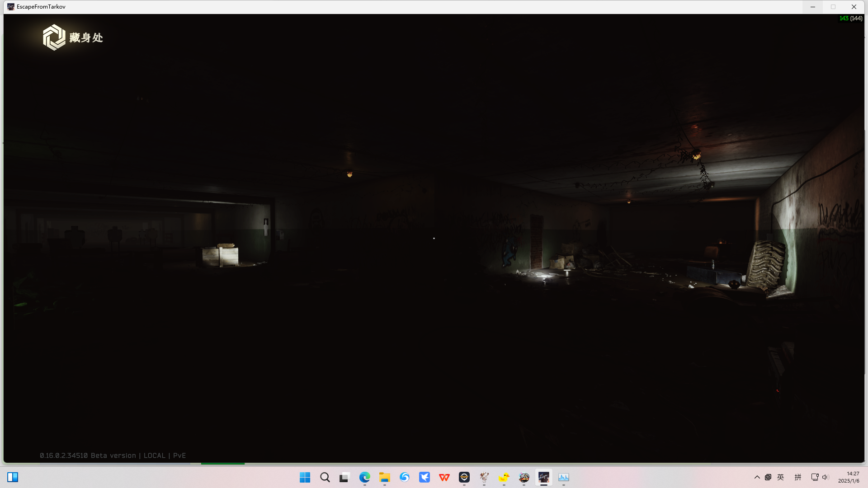This screenshot has height=488, width=868.
Task: Open WPS Office from the taskbar
Action: coord(444,477)
